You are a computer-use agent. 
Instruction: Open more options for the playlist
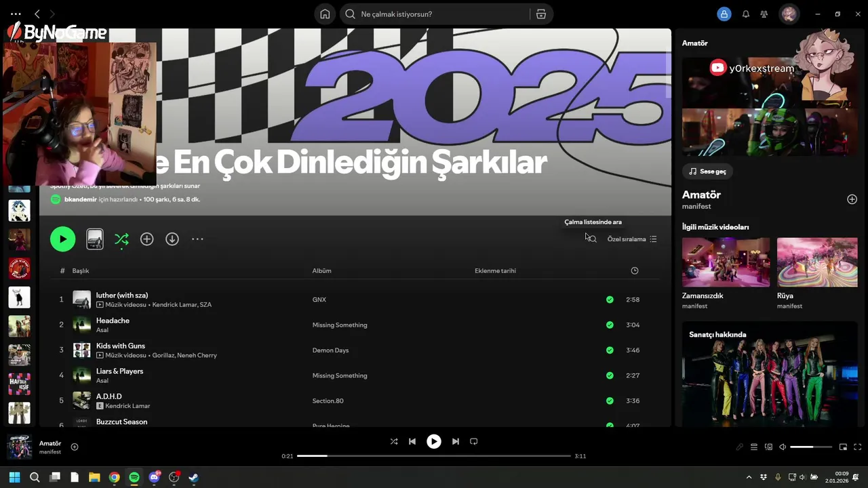click(197, 239)
